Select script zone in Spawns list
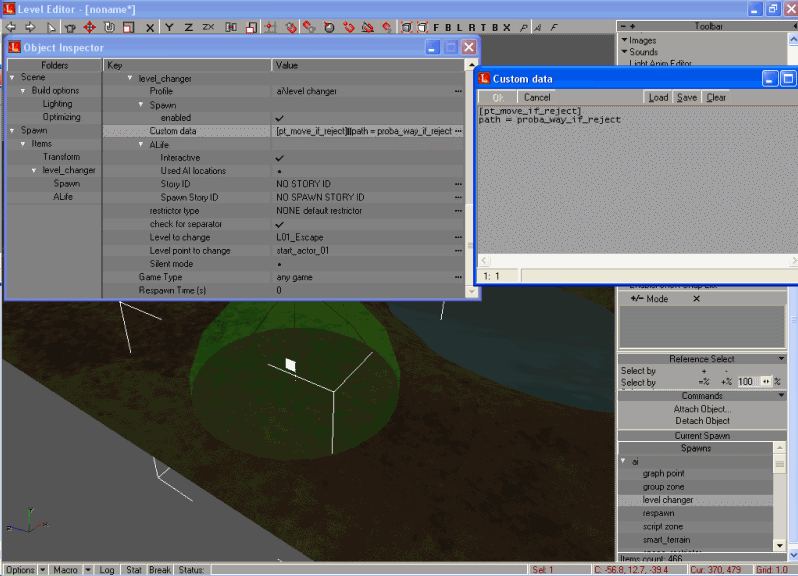 [663, 527]
